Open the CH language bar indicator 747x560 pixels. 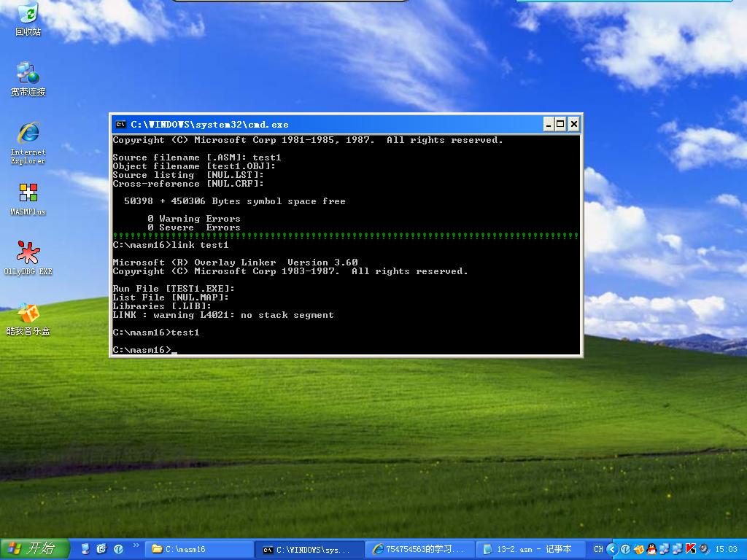598,549
